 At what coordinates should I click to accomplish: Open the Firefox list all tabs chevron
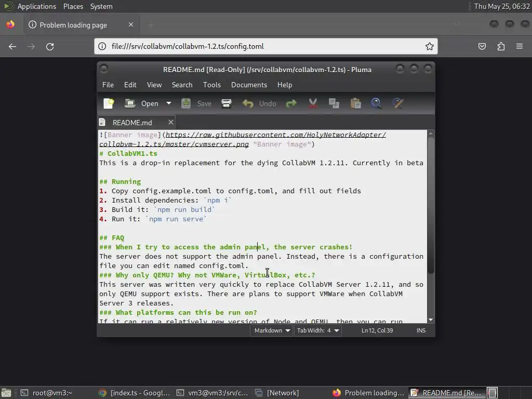[x=457, y=24]
